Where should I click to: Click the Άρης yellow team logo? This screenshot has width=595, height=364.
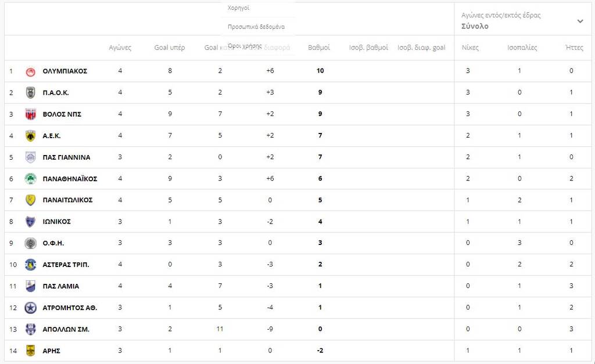pyautogui.click(x=31, y=351)
